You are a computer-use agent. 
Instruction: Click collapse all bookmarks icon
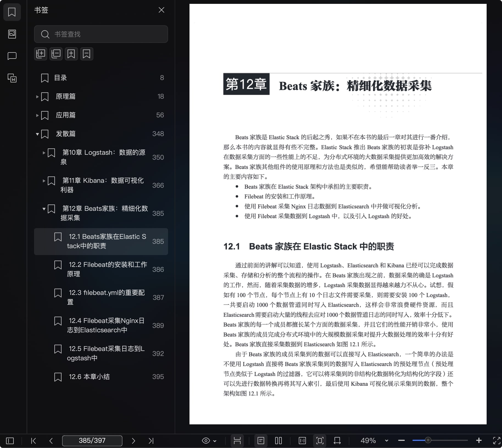pyautogui.click(x=56, y=54)
